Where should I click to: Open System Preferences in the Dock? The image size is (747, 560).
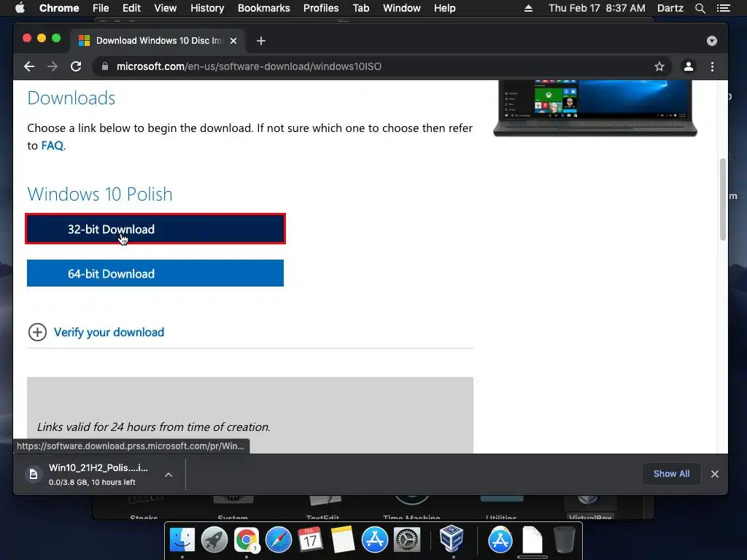[x=407, y=540]
